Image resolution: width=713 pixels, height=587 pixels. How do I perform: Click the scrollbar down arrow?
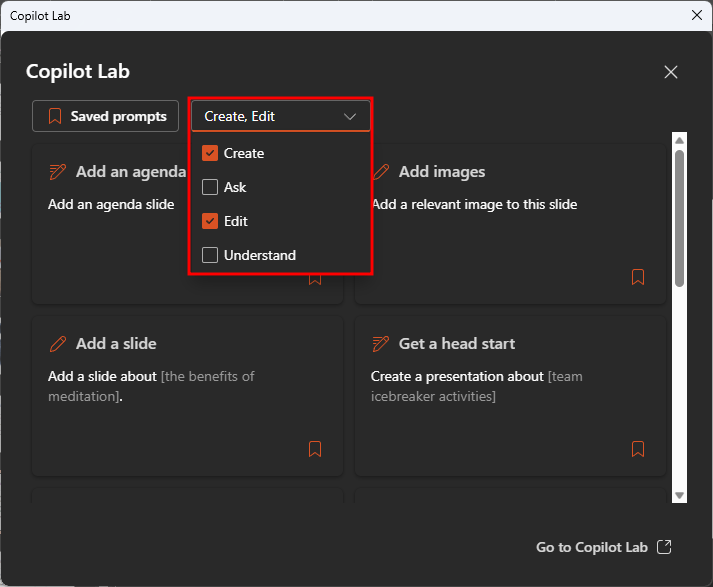click(x=679, y=495)
